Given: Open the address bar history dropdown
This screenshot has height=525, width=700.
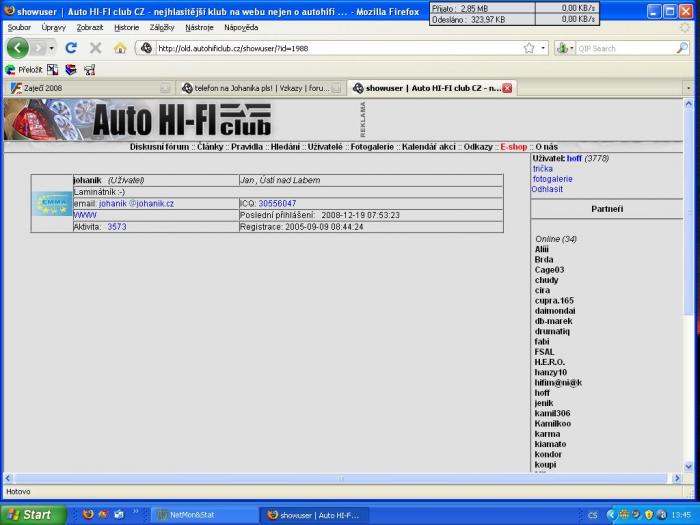Looking at the screenshot, I should 543,48.
